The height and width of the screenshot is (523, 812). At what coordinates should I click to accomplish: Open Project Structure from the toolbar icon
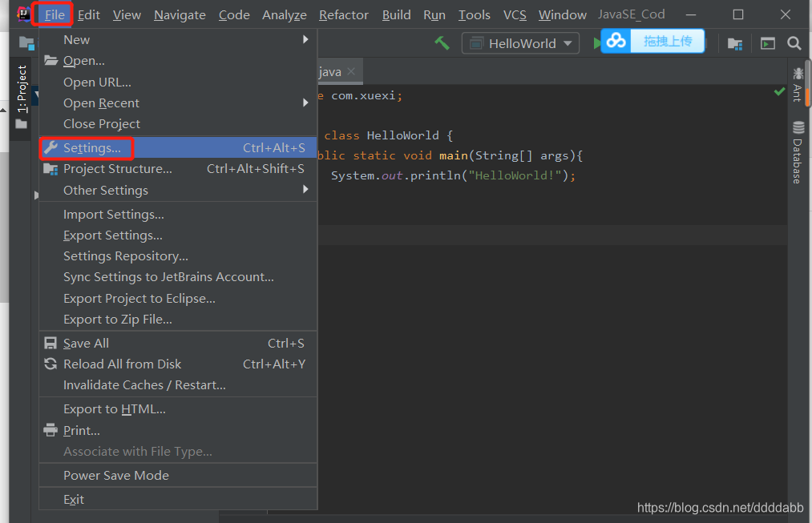(734, 43)
